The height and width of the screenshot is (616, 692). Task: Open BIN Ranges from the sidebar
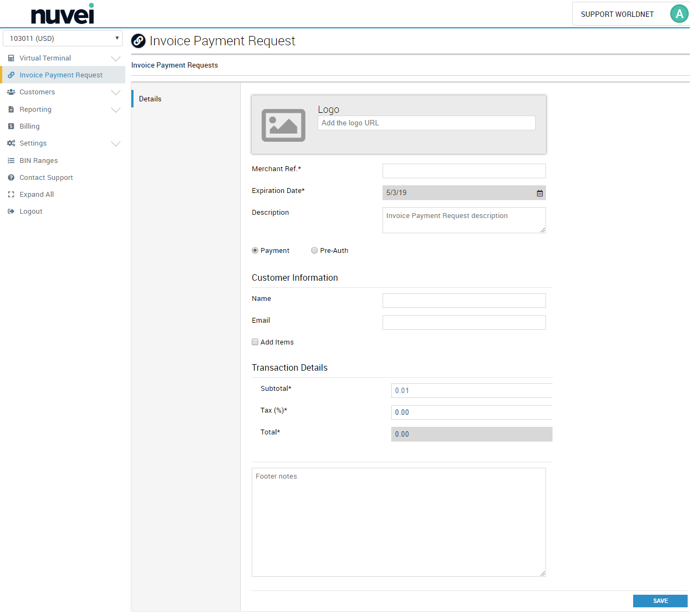pyautogui.click(x=38, y=161)
